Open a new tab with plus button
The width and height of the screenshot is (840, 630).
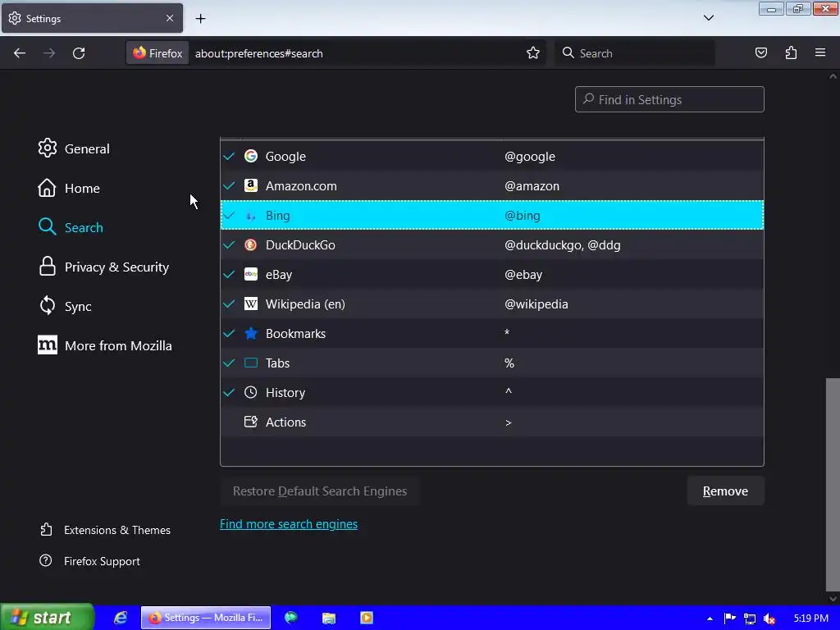(200, 19)
